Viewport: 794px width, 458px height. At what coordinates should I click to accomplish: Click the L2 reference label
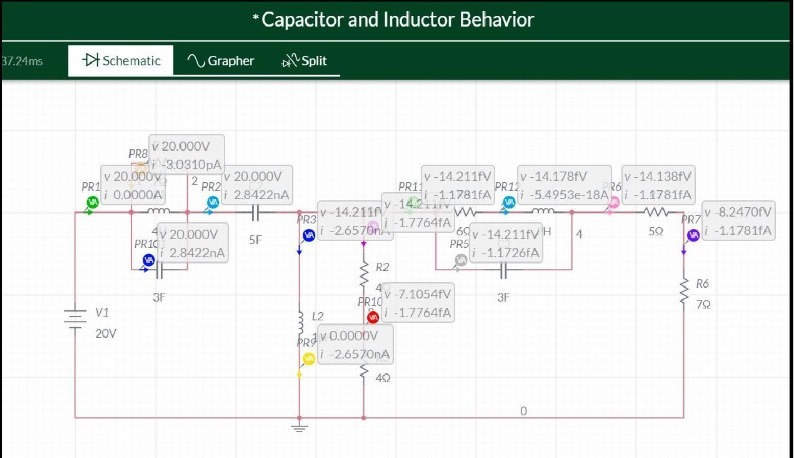317,317
